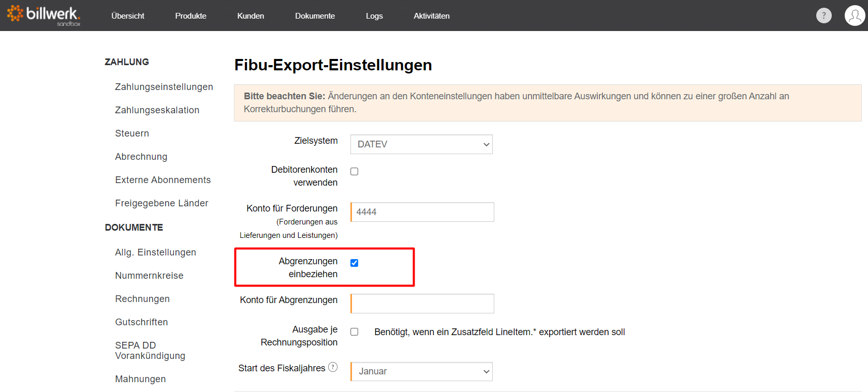868x392 pixels.
Task: Open the help question mark icon
Action: click(823, 16)
